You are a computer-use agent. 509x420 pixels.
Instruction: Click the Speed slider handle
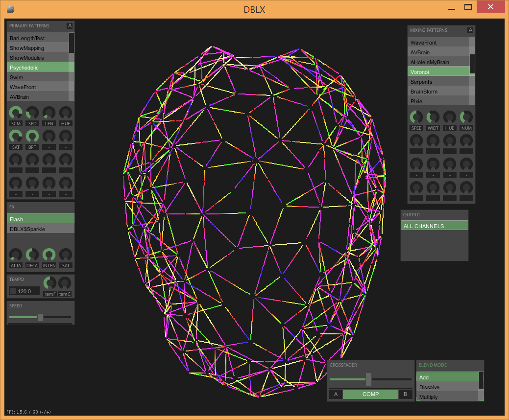40,317
